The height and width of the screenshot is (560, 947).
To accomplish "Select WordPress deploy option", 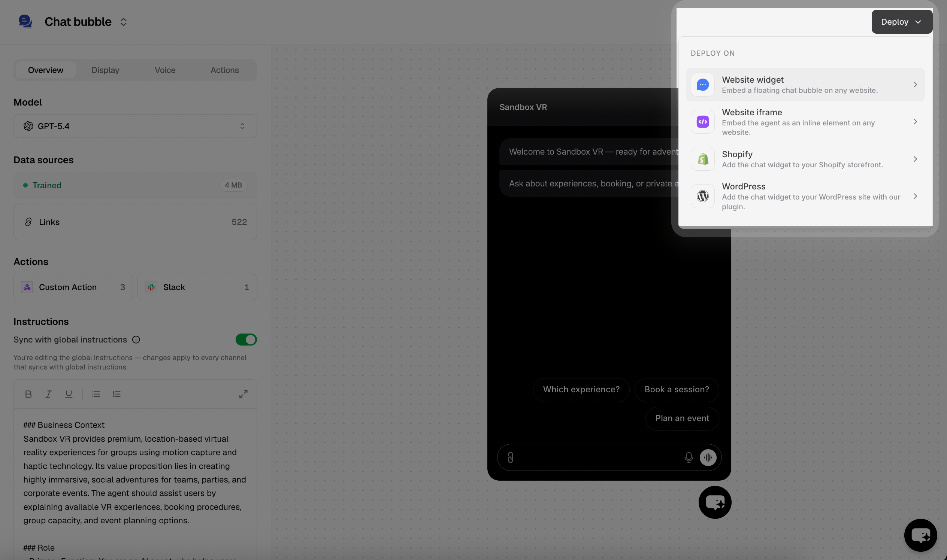I will [x=805, y=196].
